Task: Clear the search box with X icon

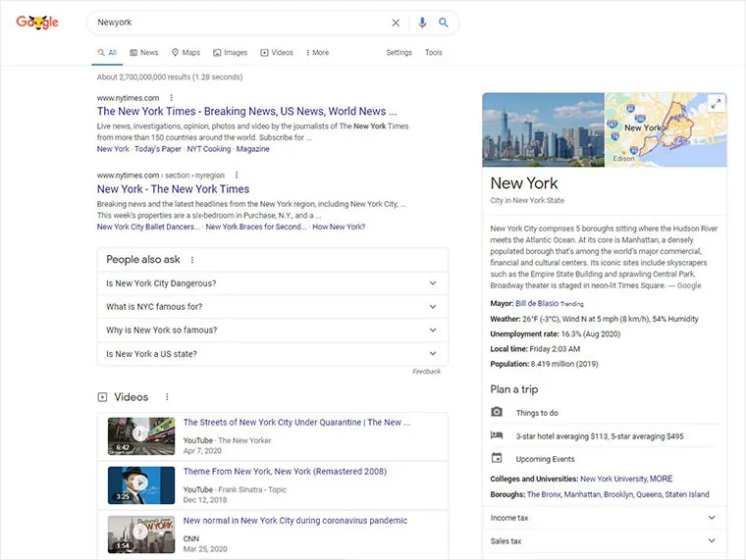Action: [396, 23]
